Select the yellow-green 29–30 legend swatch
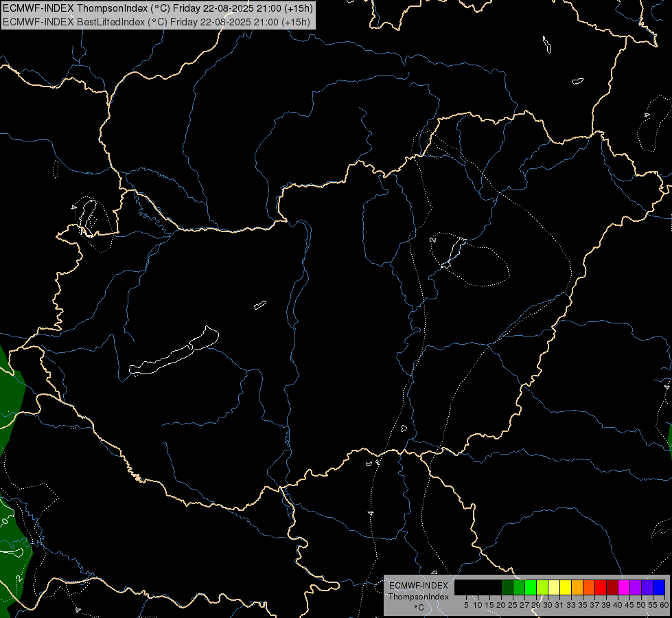672x618 pixels. (x=542, y=587)
